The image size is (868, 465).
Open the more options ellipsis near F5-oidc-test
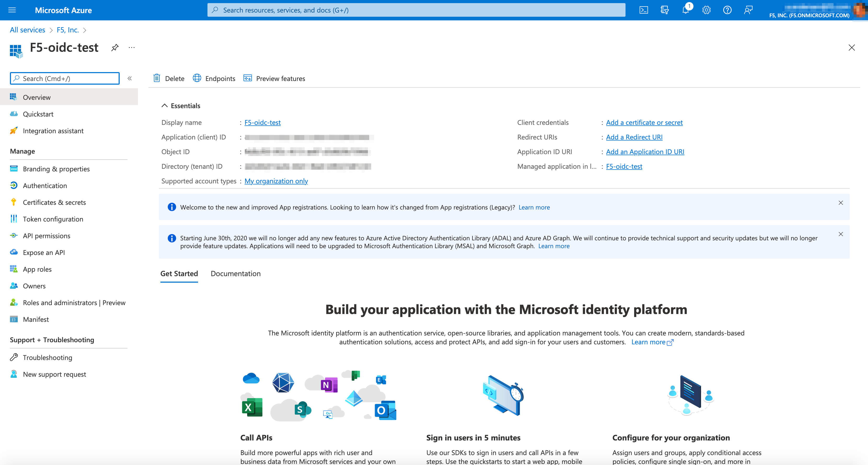pos(131,48)
